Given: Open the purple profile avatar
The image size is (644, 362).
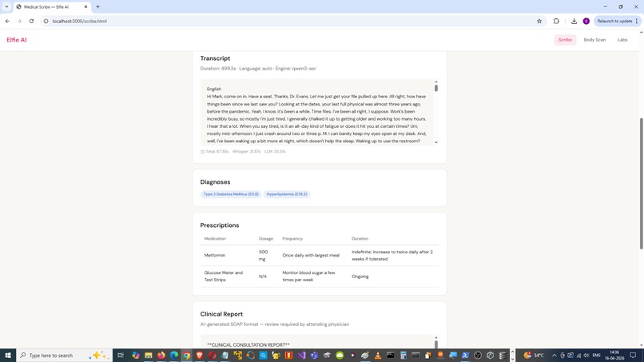Looking at the screenshot, I should (x=586, y=21).
